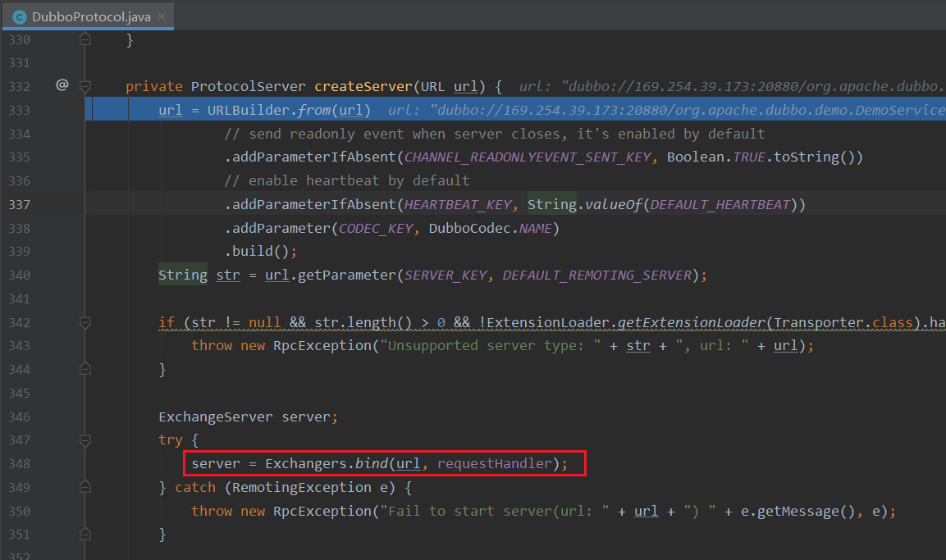This screenshot has width=946, height=560.
Task: Toggle breakpoint on line number 333
Action: (19, 110)
